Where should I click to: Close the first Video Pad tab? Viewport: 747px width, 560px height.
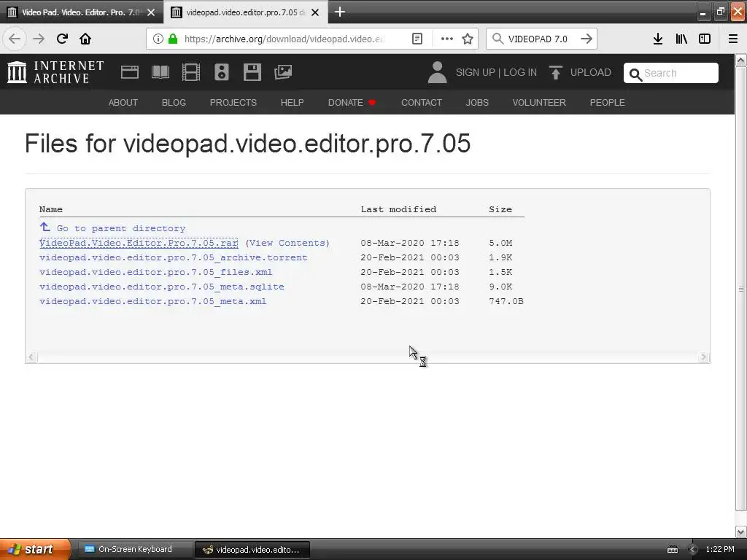click(x=151, y=12)
